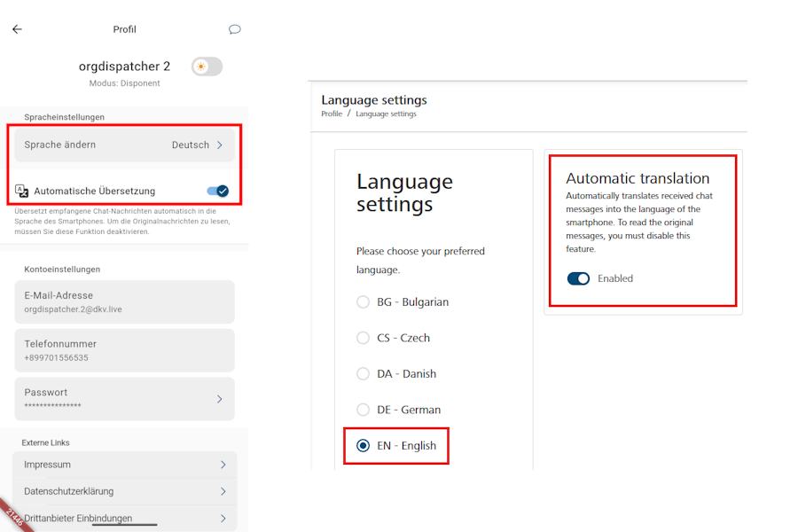Open Datenschutzerklärung link

coord(125,491)
